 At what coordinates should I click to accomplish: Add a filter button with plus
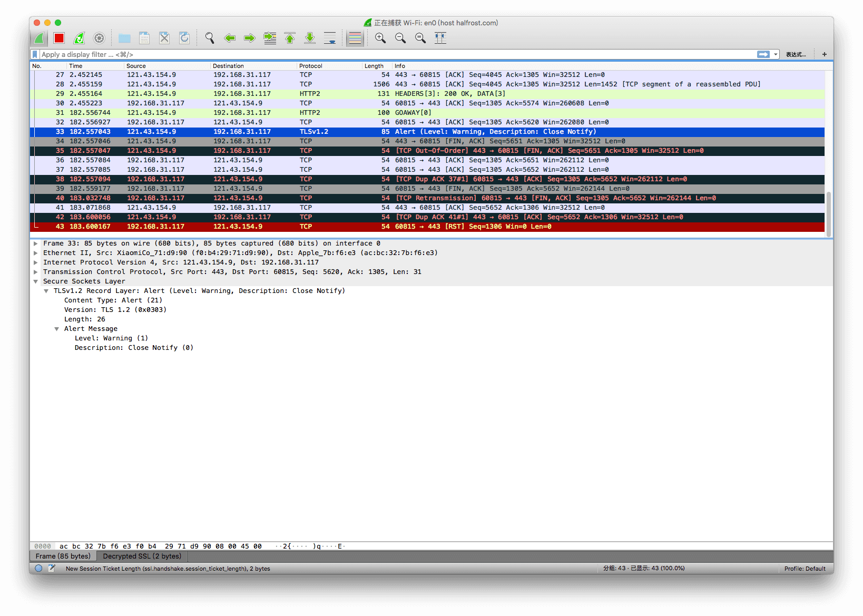[x=825, y=54]
